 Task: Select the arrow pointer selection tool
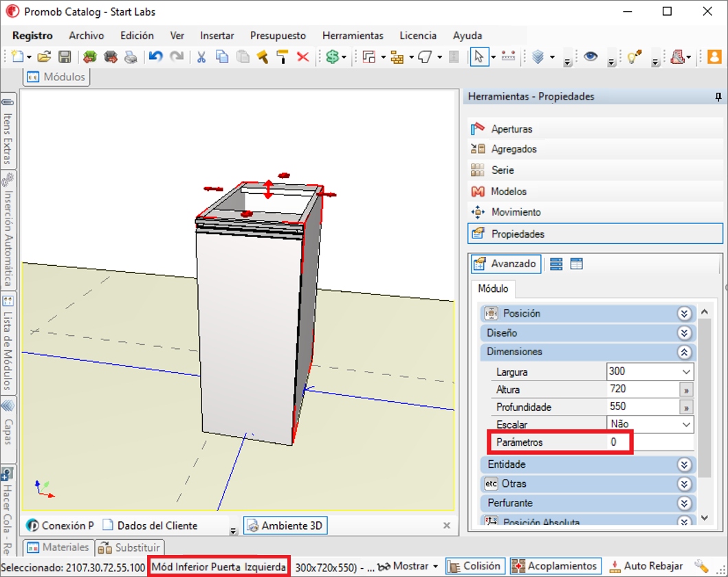tap(479, 56)
